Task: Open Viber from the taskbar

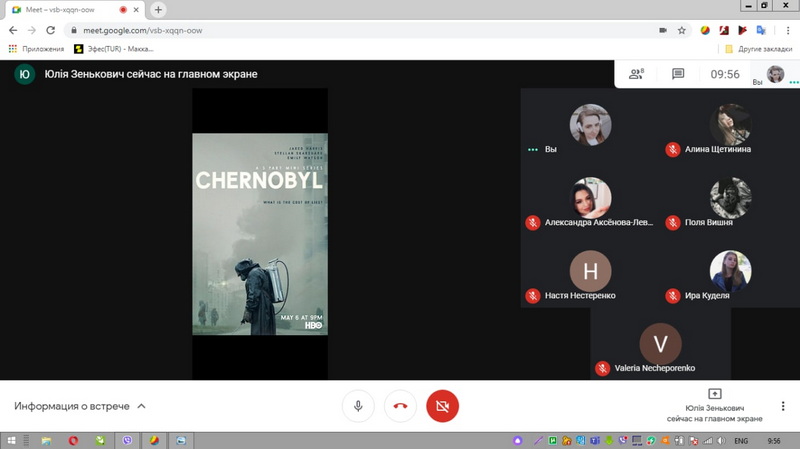Action: coord(127,440)
